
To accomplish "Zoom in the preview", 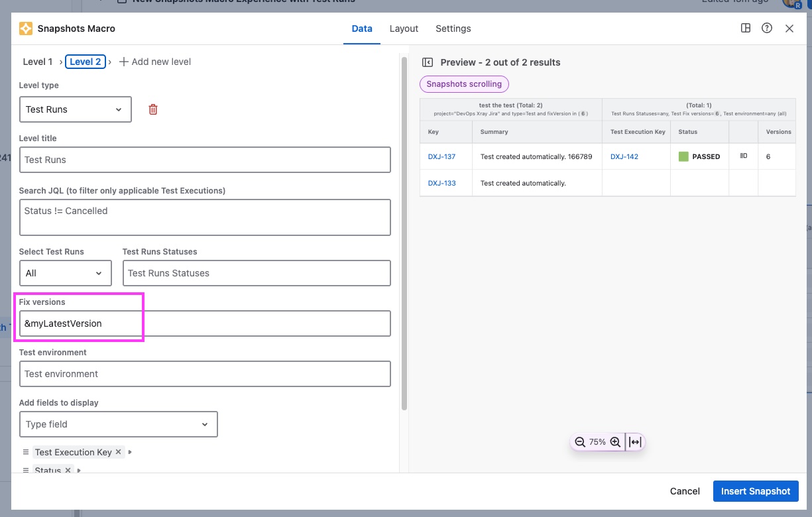I will pos(615,442).
